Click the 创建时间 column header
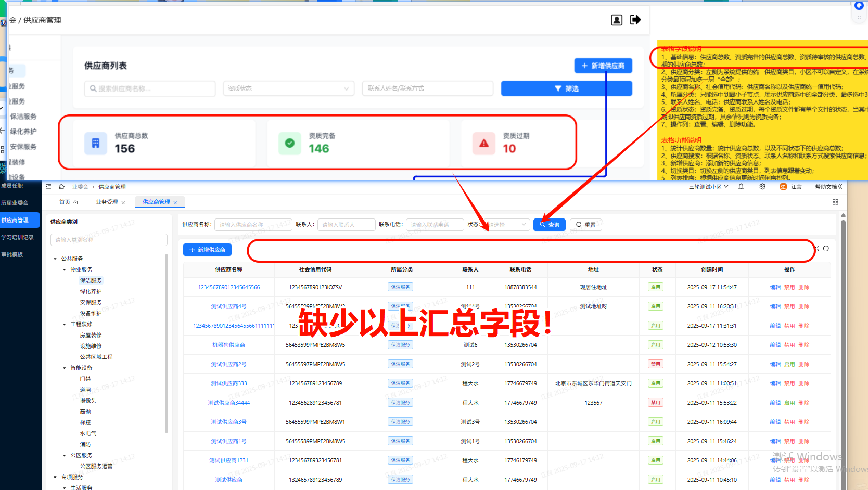This screenshot has height=490, width=868. click(x=712, y=269)
